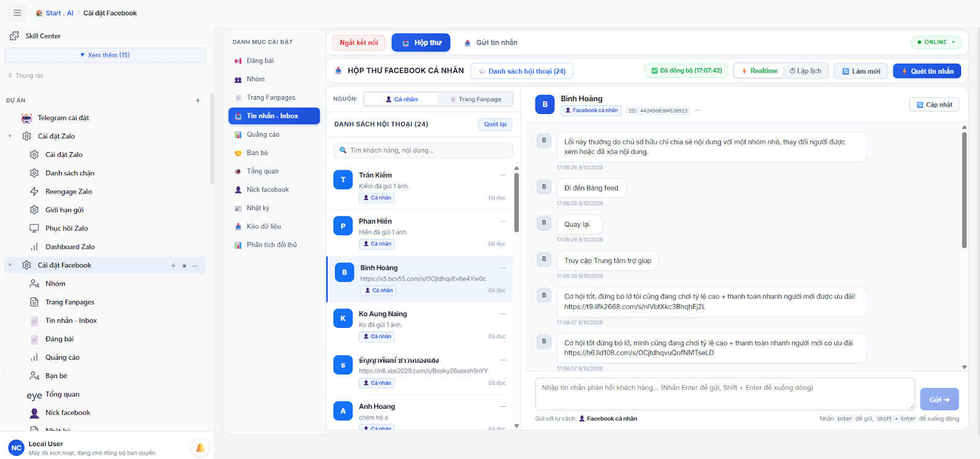Click the conversation list scrollbar

click(516, 202)
